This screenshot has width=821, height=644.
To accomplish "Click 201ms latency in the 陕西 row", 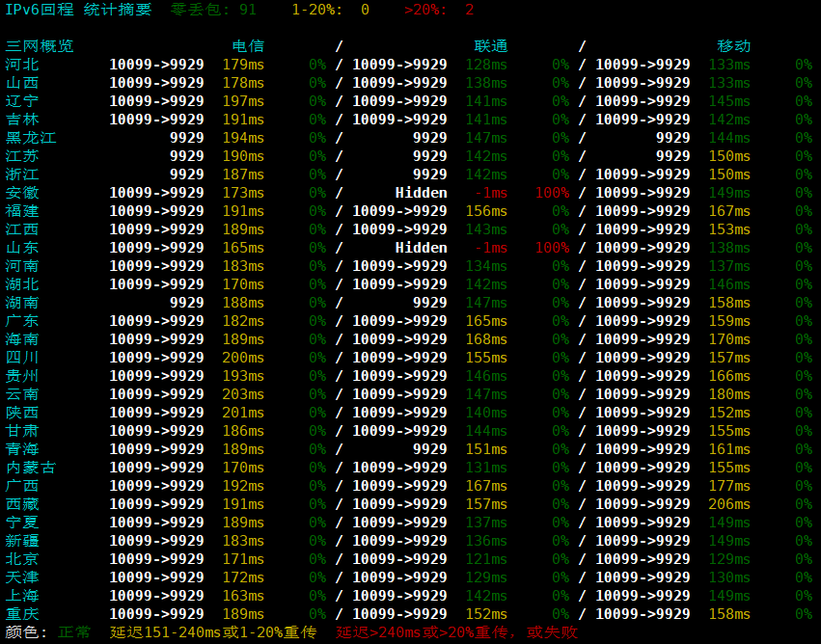I will [243, 413].
